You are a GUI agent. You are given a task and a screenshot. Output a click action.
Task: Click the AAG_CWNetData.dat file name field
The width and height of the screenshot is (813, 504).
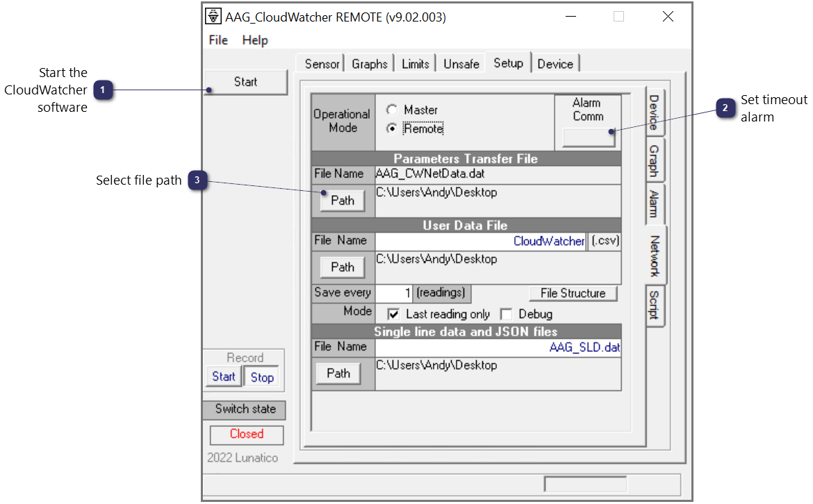point(498,174)
